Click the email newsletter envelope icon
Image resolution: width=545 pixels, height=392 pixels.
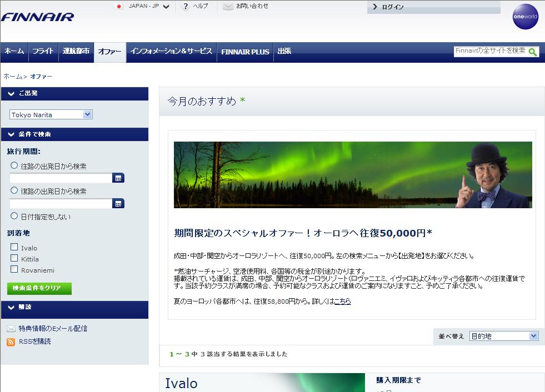coord(11,328)
